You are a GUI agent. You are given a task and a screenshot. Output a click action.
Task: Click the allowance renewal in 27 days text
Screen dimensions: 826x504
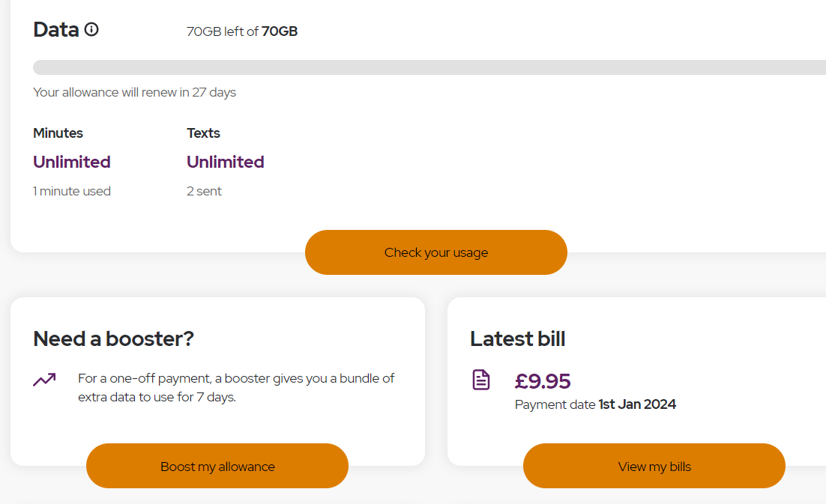click(135, 93)
